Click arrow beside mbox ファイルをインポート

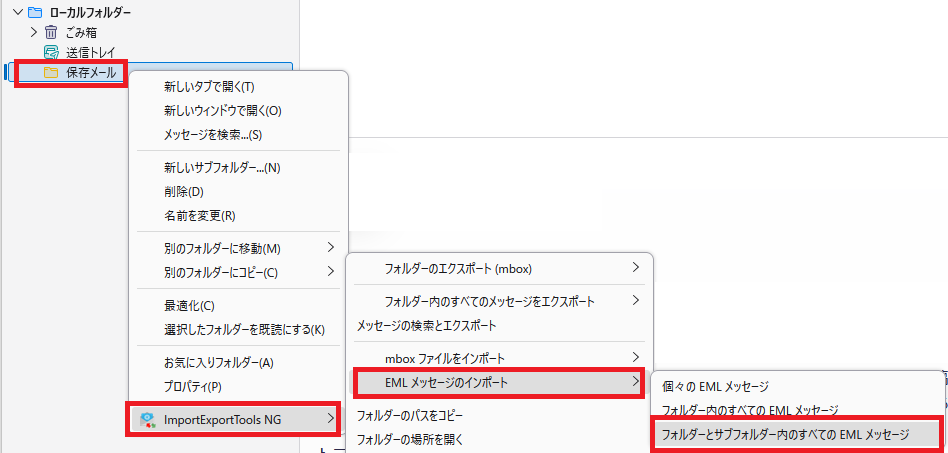point(635,357)
